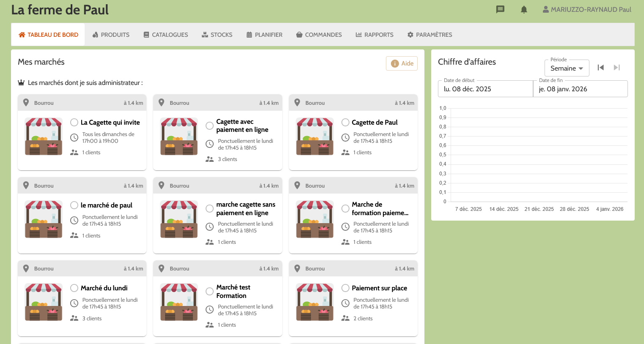Select the Cagette de Paul radio button
644x344 pixels.
tap(345, 123)
